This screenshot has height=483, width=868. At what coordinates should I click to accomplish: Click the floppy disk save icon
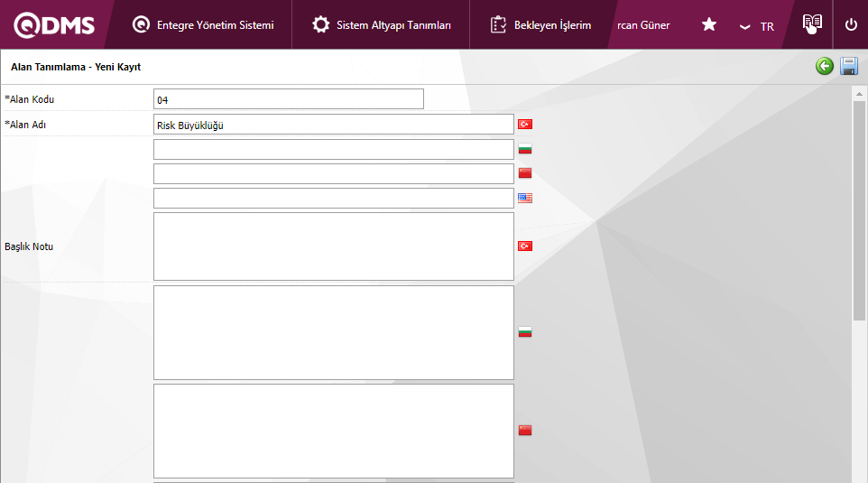click(848, 66)
